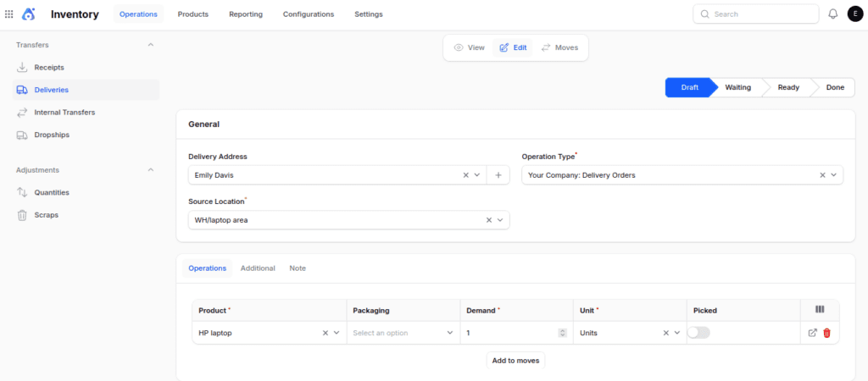
Task: Add a new delivery address with plus
Action: point(498,174)
